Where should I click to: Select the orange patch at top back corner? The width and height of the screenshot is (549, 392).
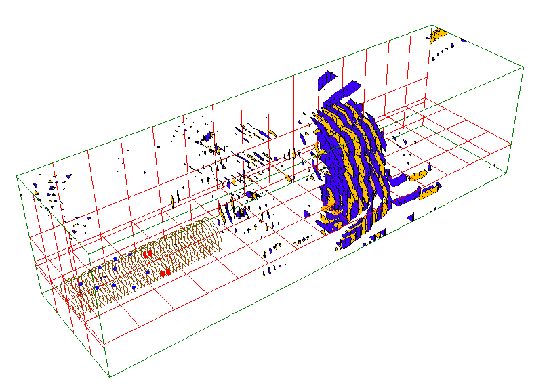pyautogui.click(x=438, y=34)
